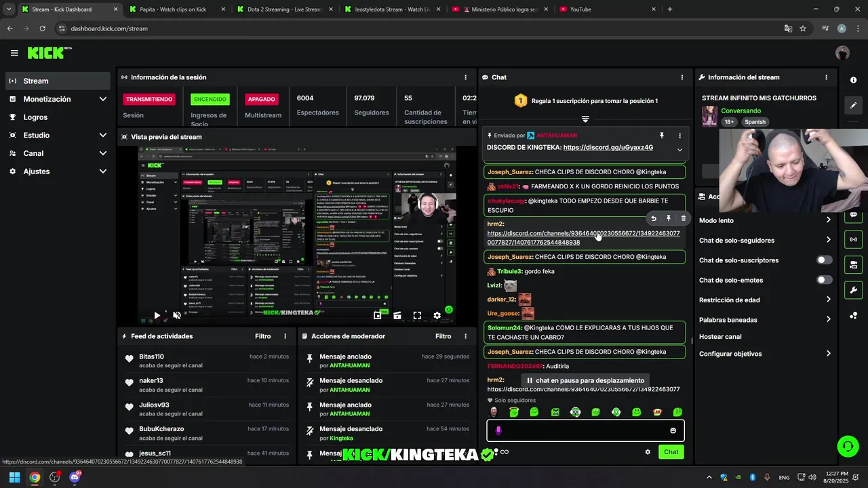Resume chat via 'chat en pausa' banner

585,380
